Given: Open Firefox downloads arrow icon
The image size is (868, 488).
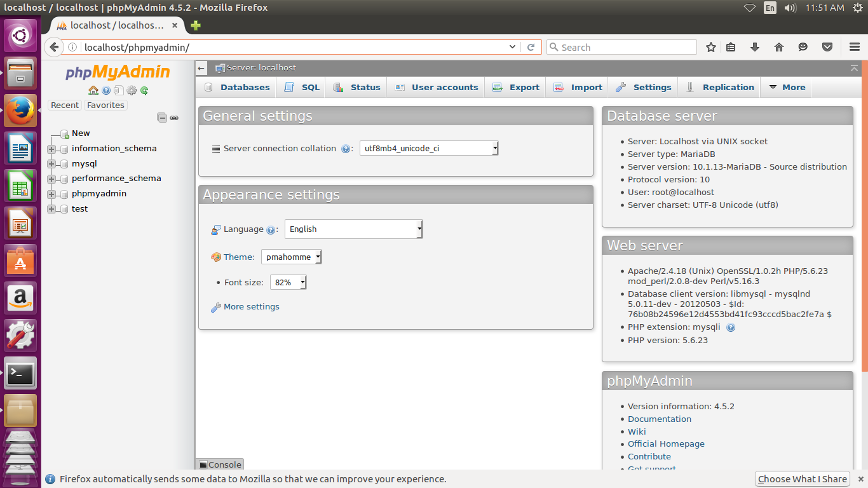Looking at the screenshot, I should pyautogui.click(x=755, y=47).
